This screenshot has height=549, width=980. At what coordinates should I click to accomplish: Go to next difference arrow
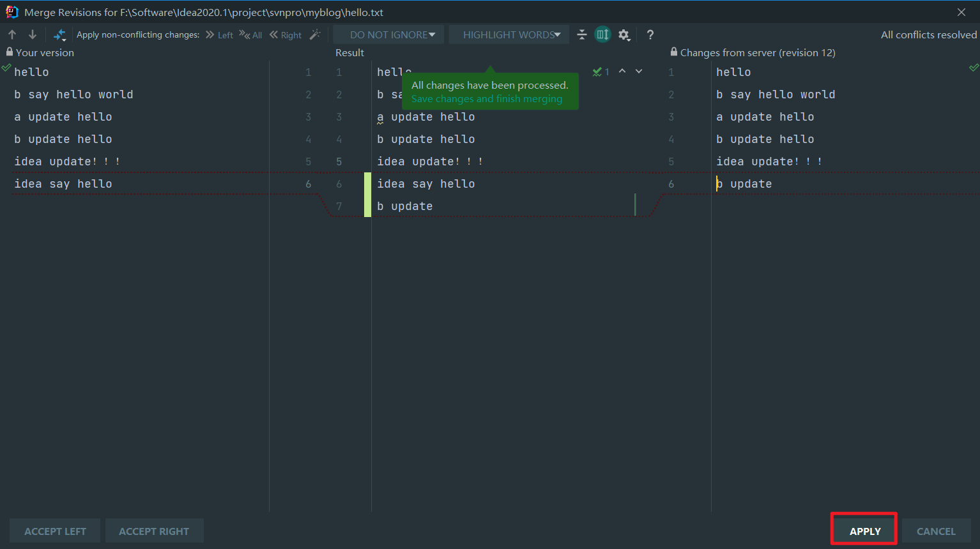pos(33,34)
